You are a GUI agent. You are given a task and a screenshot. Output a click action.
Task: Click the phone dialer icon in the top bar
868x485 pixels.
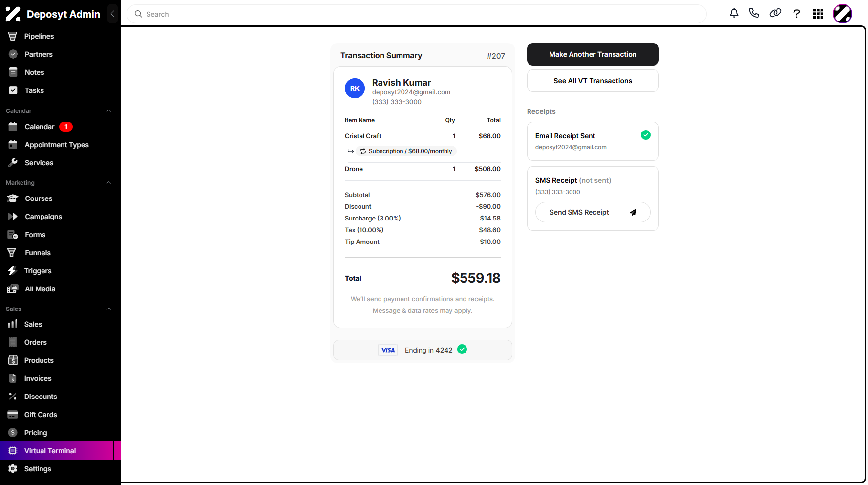pos(754,13)
